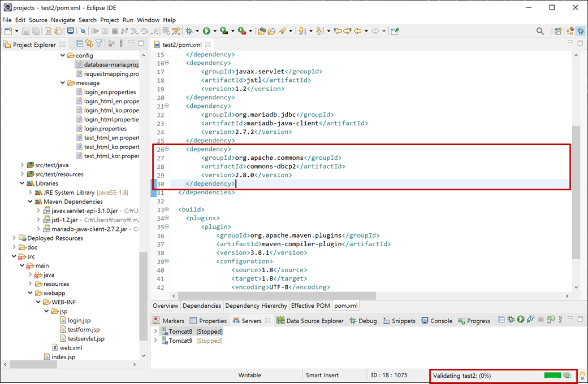Click the green Run toolbar button
This screenshot has width=588, height=384.
pyautogui.click(x=206, y=31)
